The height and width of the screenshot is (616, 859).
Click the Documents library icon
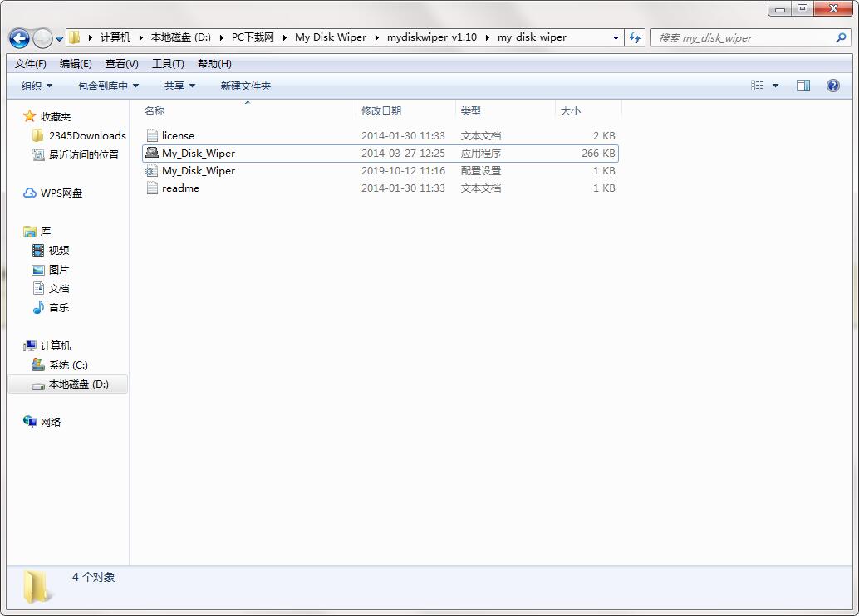[38, 288]
